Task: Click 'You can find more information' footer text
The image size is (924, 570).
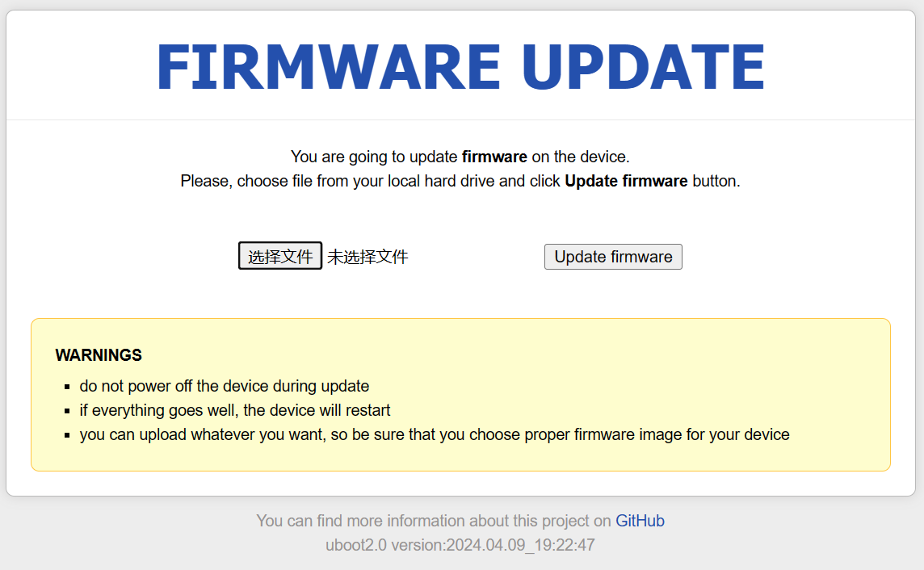Action: [434, 521]
